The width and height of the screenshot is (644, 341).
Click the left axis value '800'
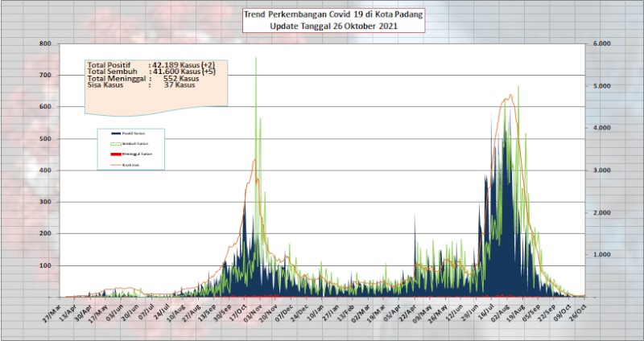(x=45, y=43)
